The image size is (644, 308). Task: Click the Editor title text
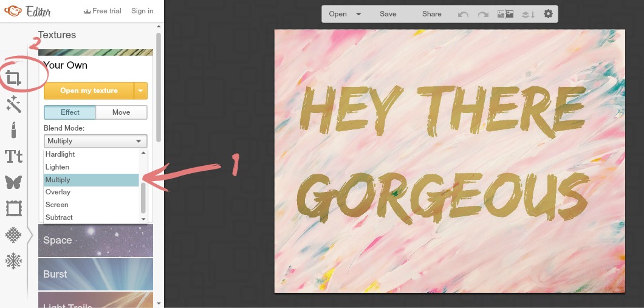38,12
